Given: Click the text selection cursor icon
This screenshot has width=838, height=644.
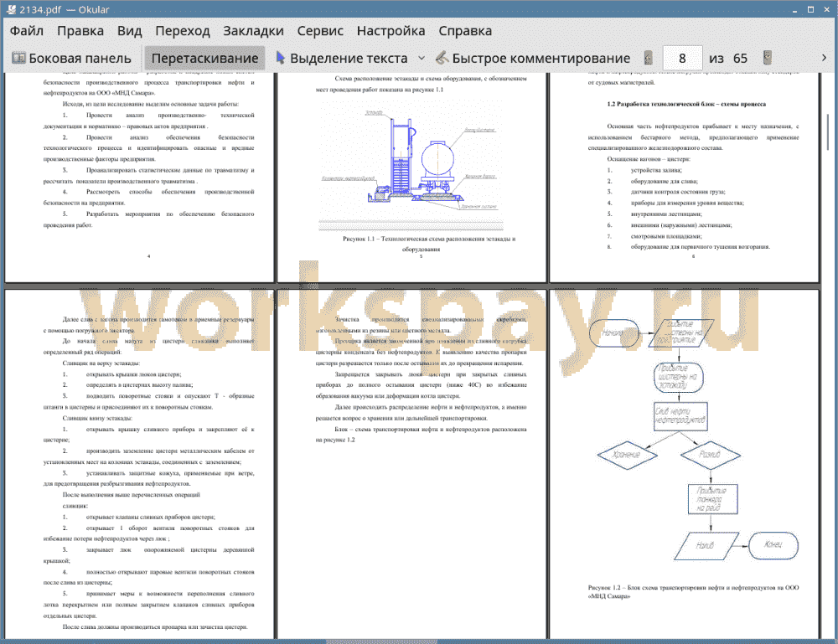Looking at the screenshot, I should click(x=280, y=58).
